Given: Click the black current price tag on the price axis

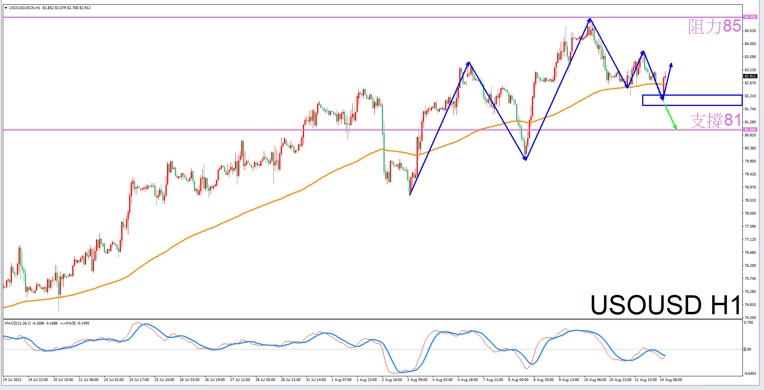Looking at the screenshot, I should 750,76.
